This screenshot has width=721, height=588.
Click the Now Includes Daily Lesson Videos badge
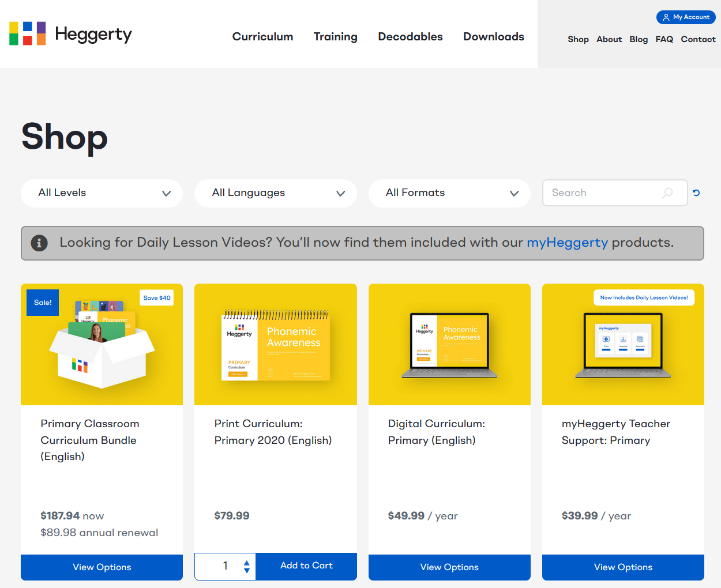pyautogui.click(x=644, y=298)
